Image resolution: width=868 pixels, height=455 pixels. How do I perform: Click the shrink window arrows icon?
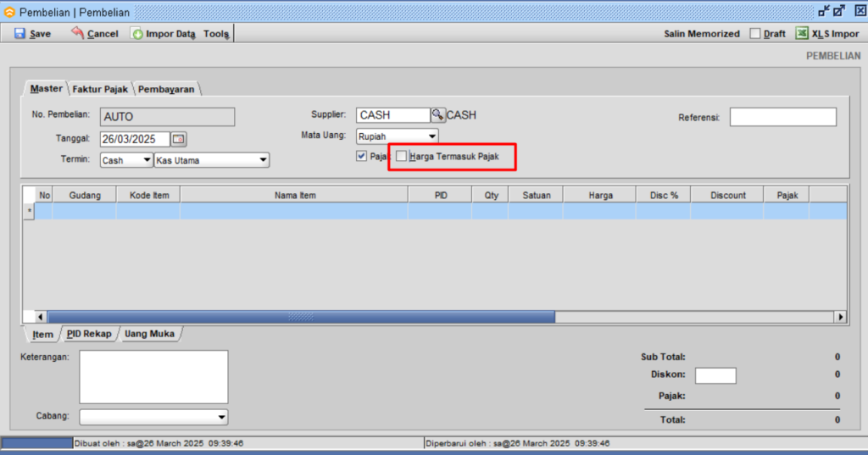pyautogui.click(x=823, y=12)
